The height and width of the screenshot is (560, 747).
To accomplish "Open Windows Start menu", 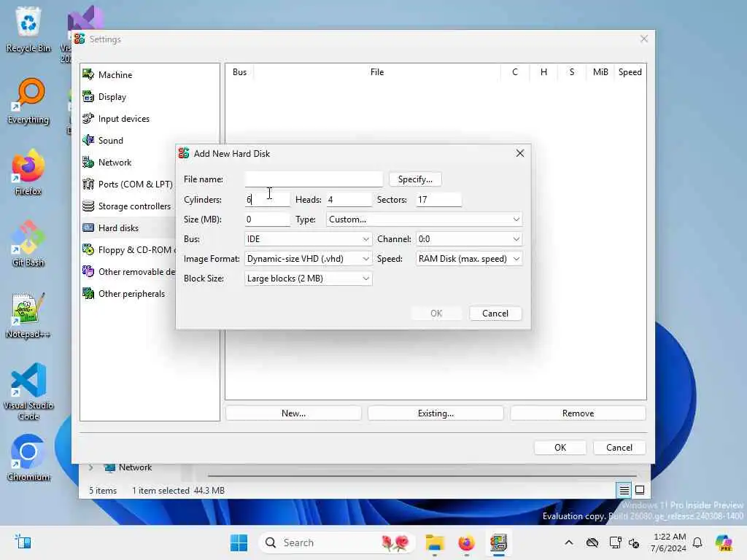I will (239, 542).
